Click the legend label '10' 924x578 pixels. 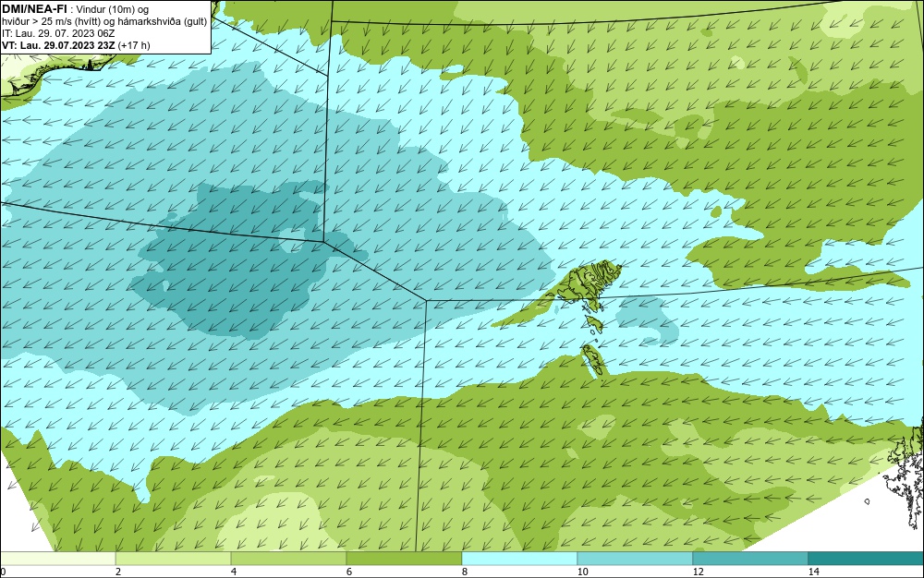tap(583, 572)
